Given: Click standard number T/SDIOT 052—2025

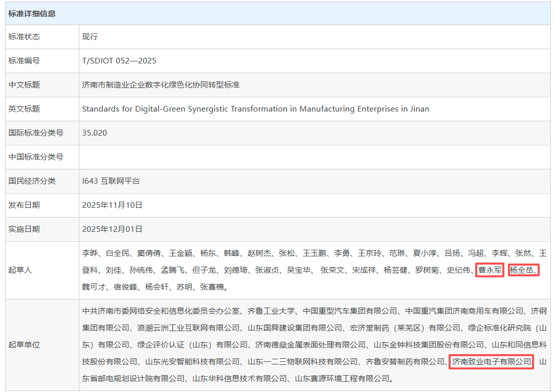Looking at the screenshot, I should [119, 61].
